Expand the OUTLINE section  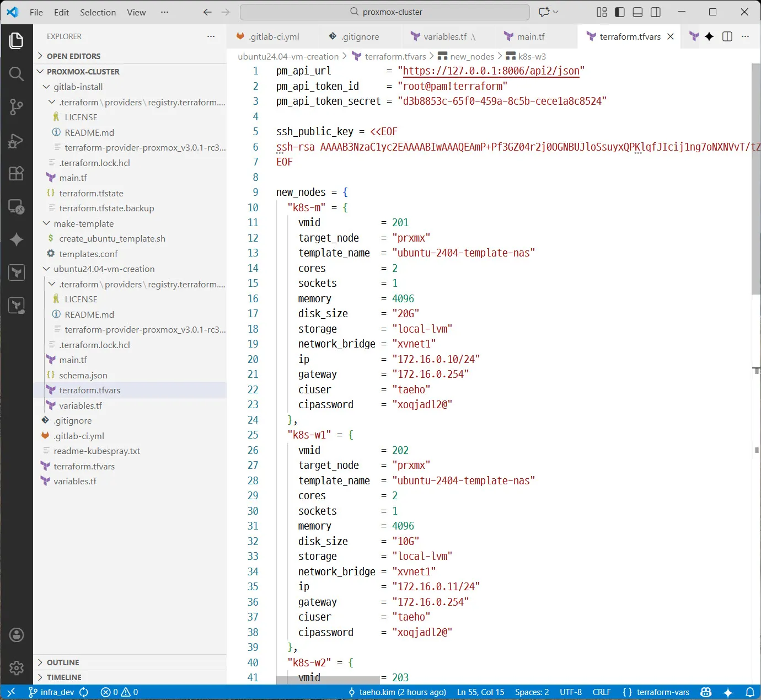click(x=130, y=662)
